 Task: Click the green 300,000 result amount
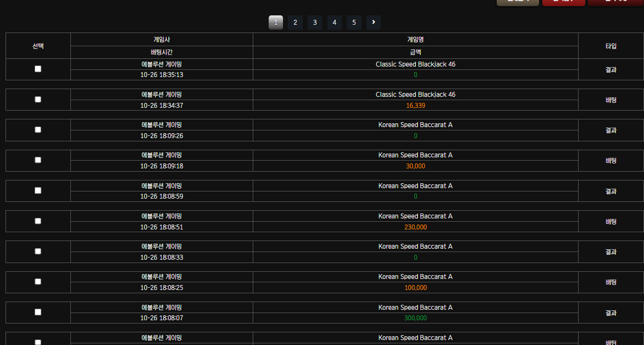[415, 318]
